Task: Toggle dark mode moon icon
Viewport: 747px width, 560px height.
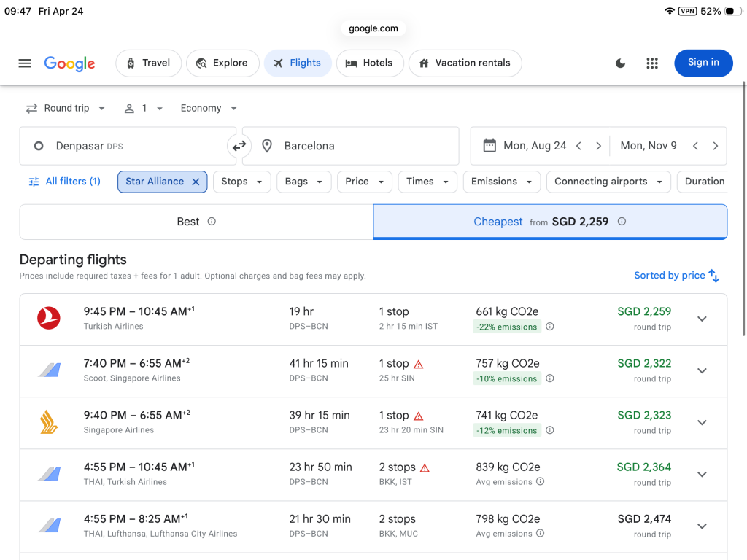Action: (620, 63)
